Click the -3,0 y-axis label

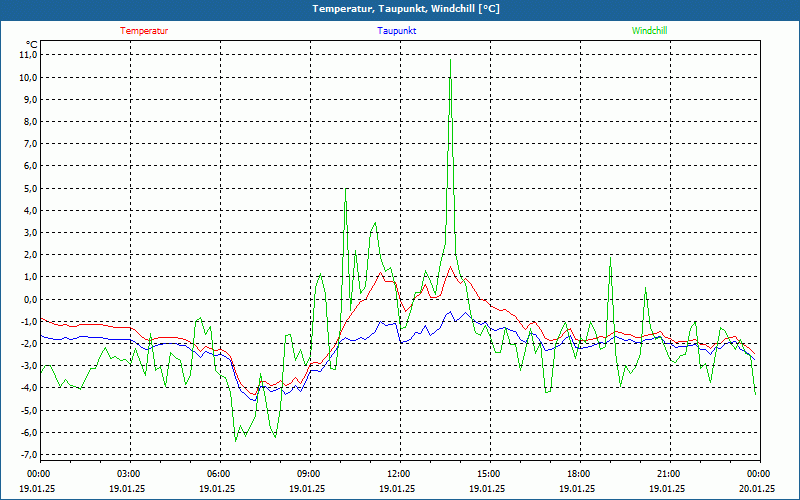[28, 366]
